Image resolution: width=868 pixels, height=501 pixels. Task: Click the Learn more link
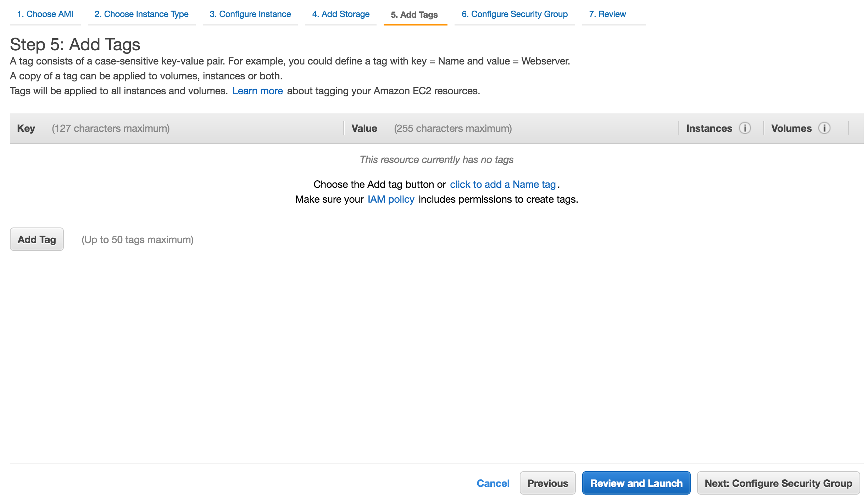tap(257, 91)
